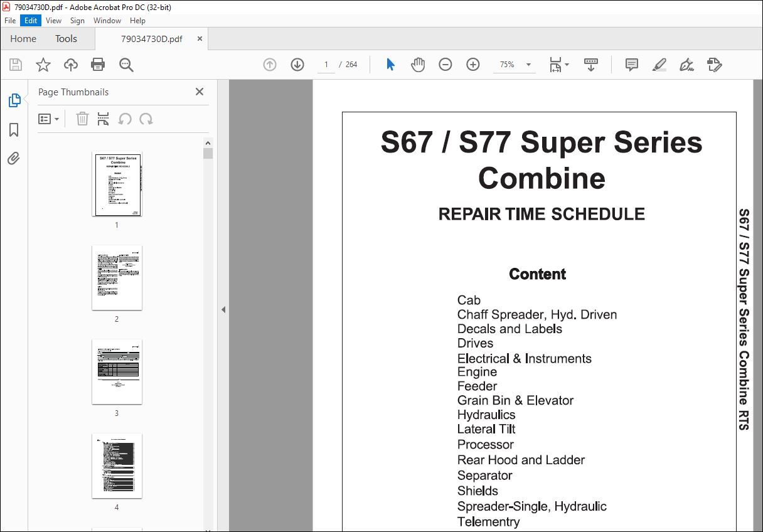This screenshot has height=532, width=763.
Task: Click 'Spreader-Single, Hydraulic' entry
Action: pos(532,506)
